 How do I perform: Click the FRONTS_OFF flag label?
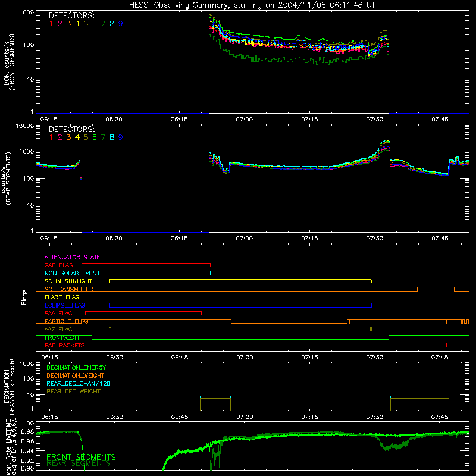point(62,337)
